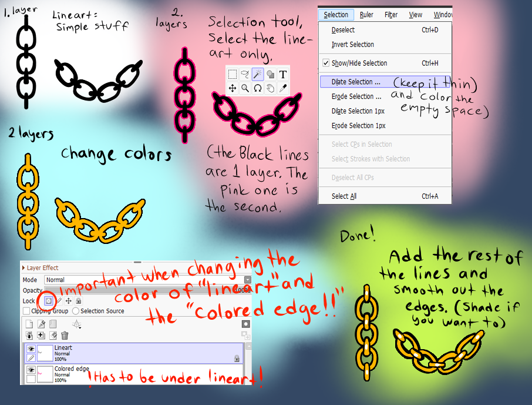The width and height of the screenshot is (532, 405).
Task: Click the Mode label in layer panel
Action: point(30,280)
